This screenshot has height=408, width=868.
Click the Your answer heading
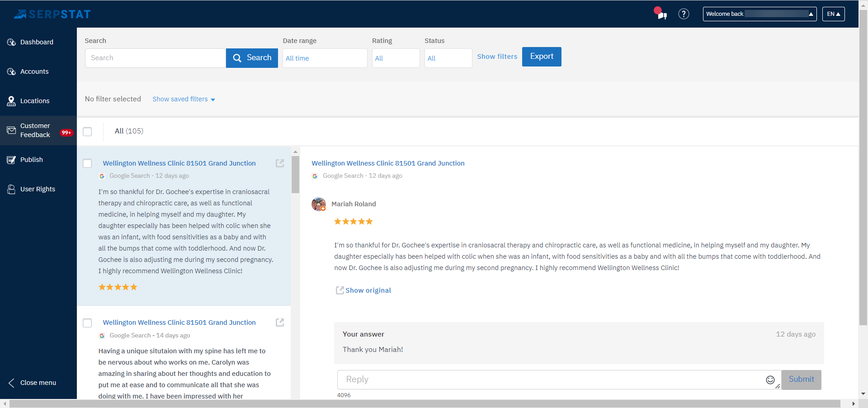click(x=363, y=334)
